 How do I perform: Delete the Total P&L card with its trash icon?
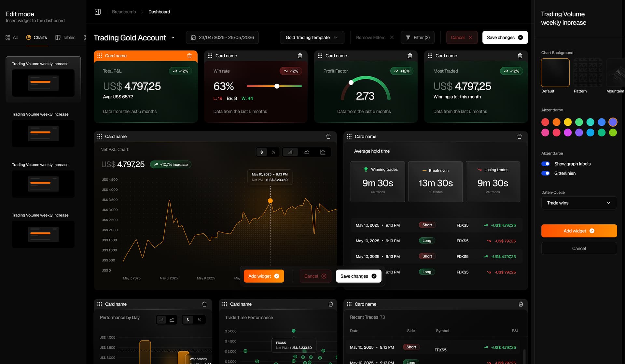pos(189,56)
